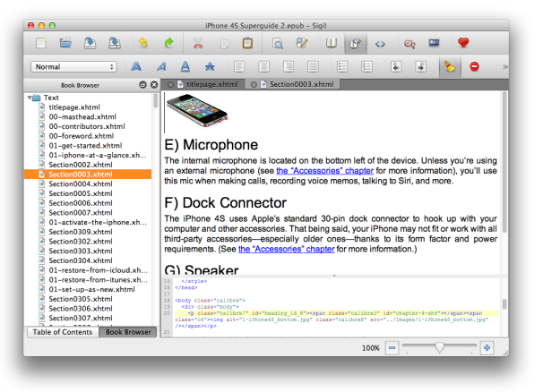This screenshot has height=392, width=543.
Task: Toggle Split View icon
Action: tap(356, 44)
